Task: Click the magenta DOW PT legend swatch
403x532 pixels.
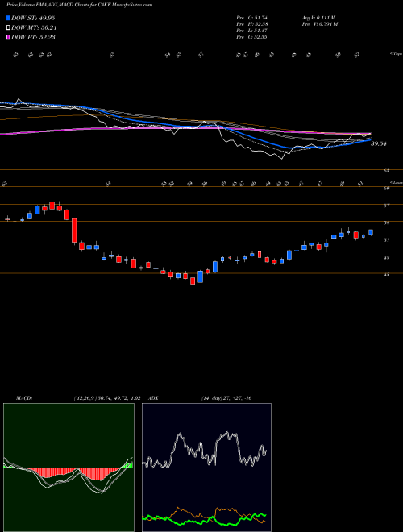Action: point(8,37)
